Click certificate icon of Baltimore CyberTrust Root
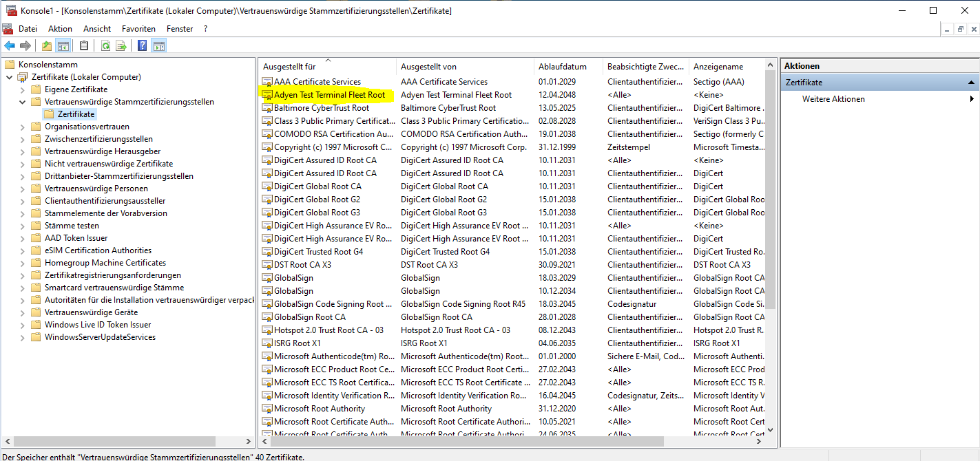This screenshot has height=461, width=980. (267, 108)
